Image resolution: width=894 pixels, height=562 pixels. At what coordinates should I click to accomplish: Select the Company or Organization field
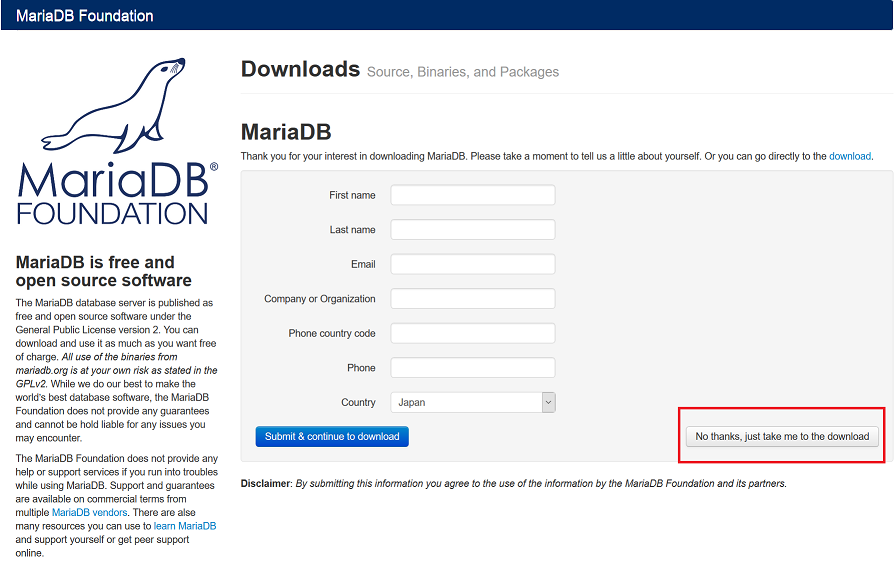[x=473, y=299]
